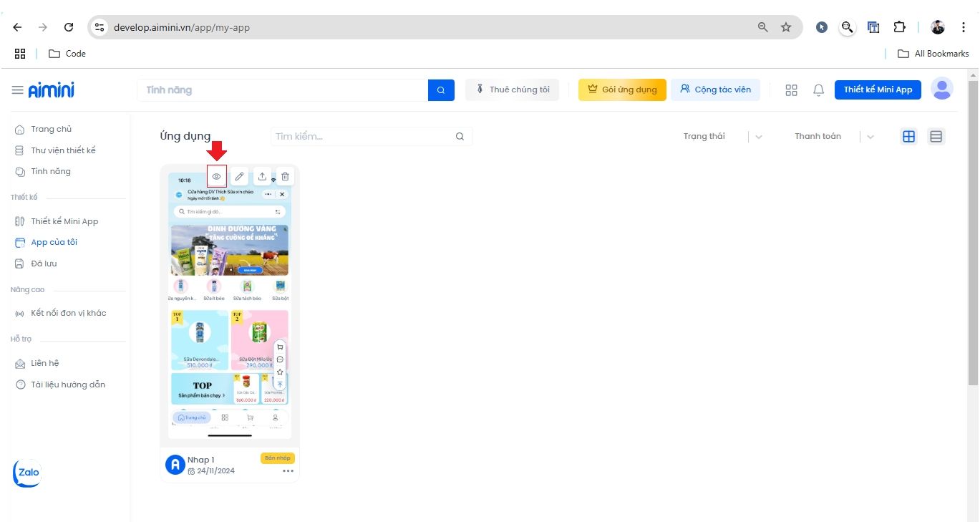Click the pencil edit icon on app card
This screenshot has width=980, height=522.
coord(240,176)
